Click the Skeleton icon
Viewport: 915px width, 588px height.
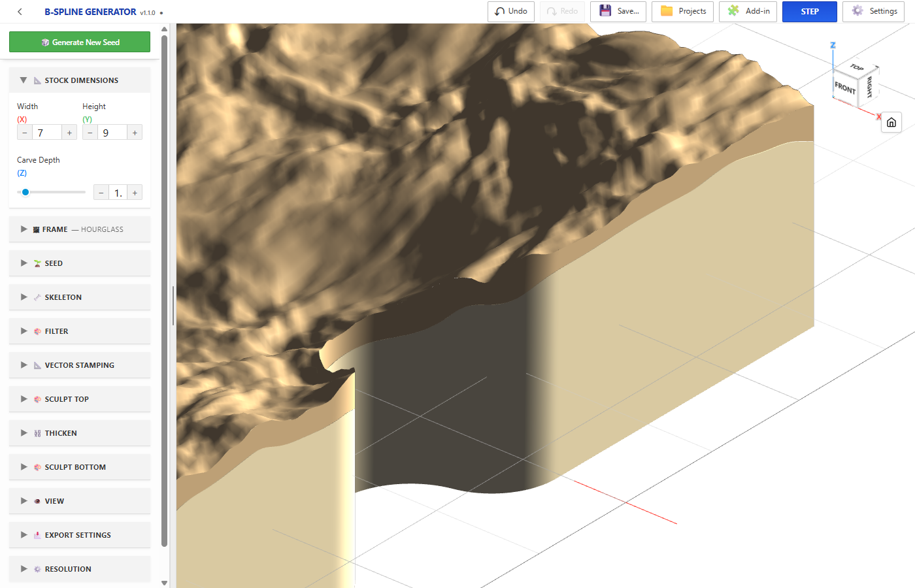point(37,297)
